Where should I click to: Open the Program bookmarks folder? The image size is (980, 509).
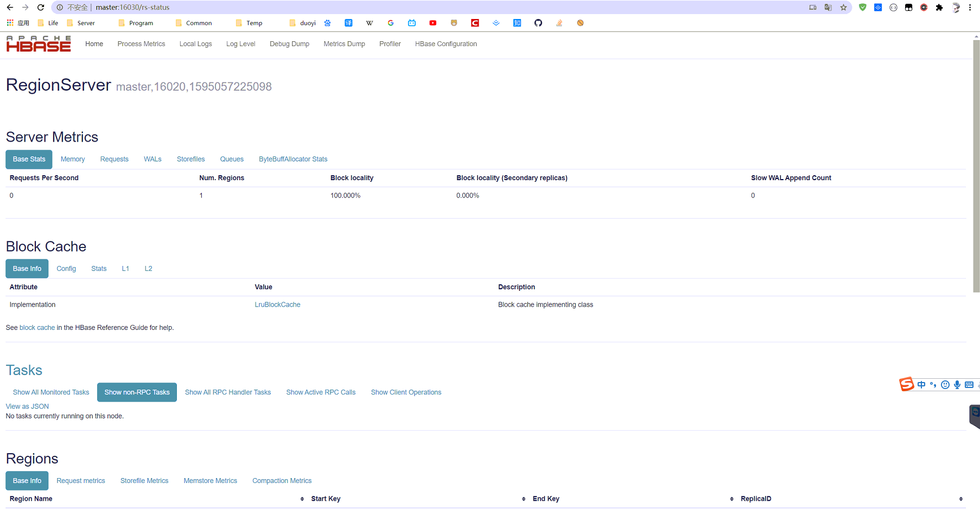[136, 23]
